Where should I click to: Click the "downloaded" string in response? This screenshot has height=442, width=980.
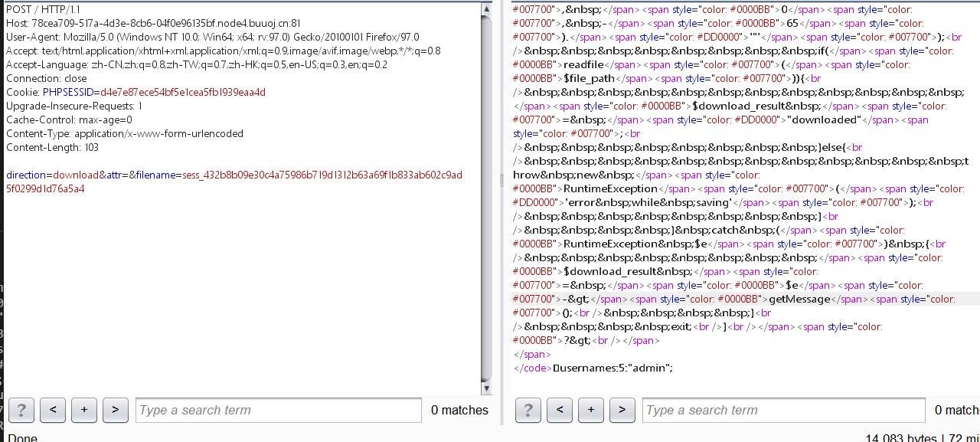coord(825,120)
